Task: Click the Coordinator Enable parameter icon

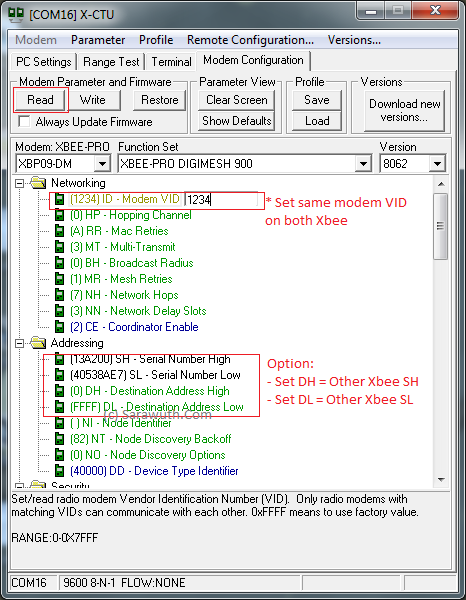Action: point(60,327)
